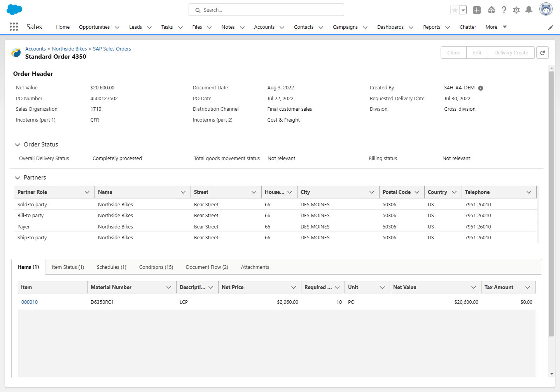Screen dimensions: 560x392
Task: Open Net Price column menu chevron
Action: point(294,287)
